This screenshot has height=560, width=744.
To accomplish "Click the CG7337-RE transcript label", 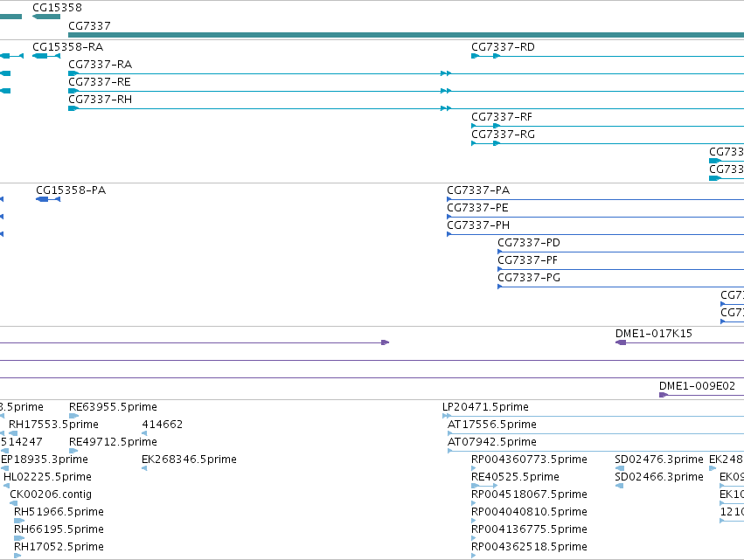I will click(x=99, y=81).
